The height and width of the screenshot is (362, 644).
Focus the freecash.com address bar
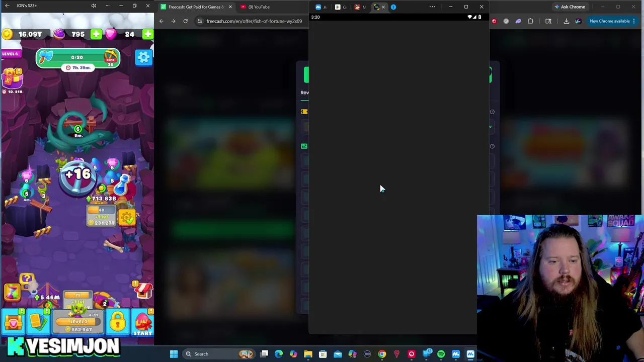click(254, 21)
